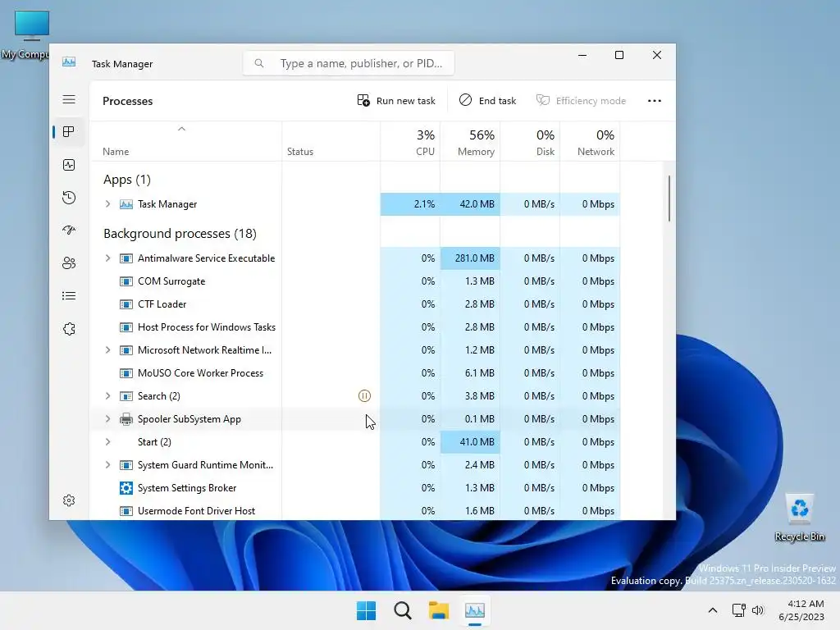Select MoUSO Core Worker Process row
This screenshot has width=840, height=630.
[x=356, y=373]
